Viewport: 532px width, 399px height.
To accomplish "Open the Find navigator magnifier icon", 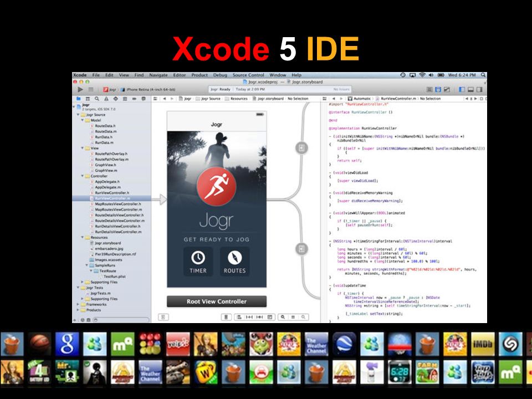I will tap(97, 99).
